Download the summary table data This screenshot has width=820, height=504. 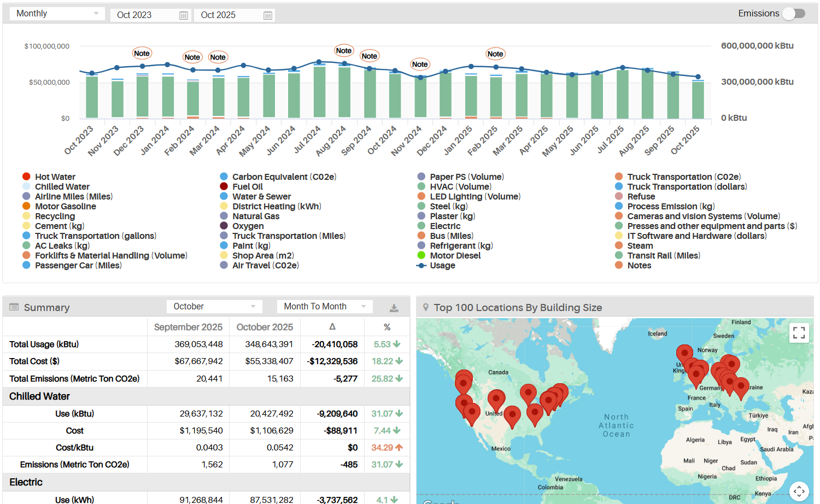pos(394,308)
